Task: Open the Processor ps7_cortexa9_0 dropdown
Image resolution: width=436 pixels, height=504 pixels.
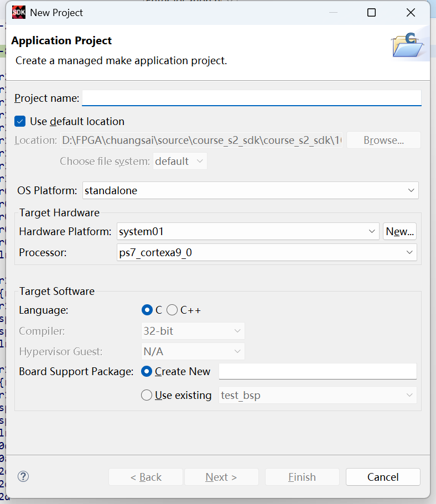Action: pyautogui.click(x=267, y=252)
